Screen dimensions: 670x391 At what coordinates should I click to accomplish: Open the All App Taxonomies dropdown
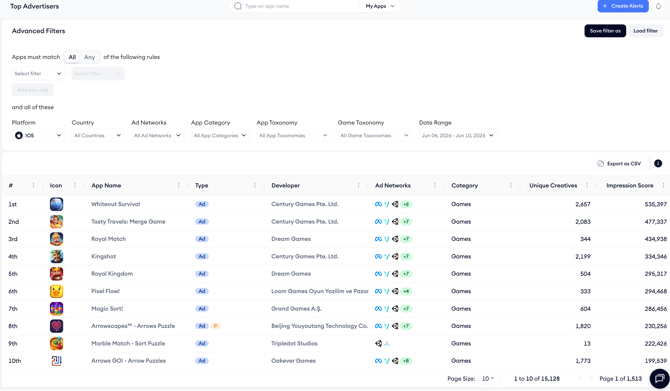(294, 135)
